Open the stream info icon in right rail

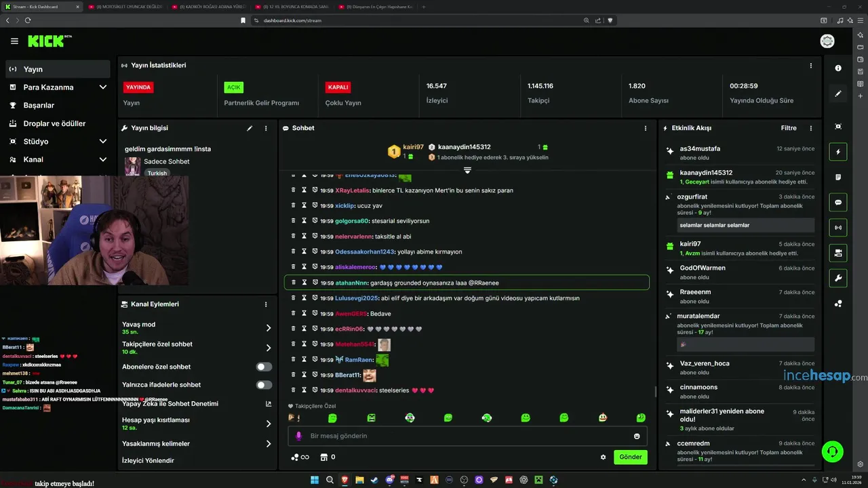(x=838, y=68)
